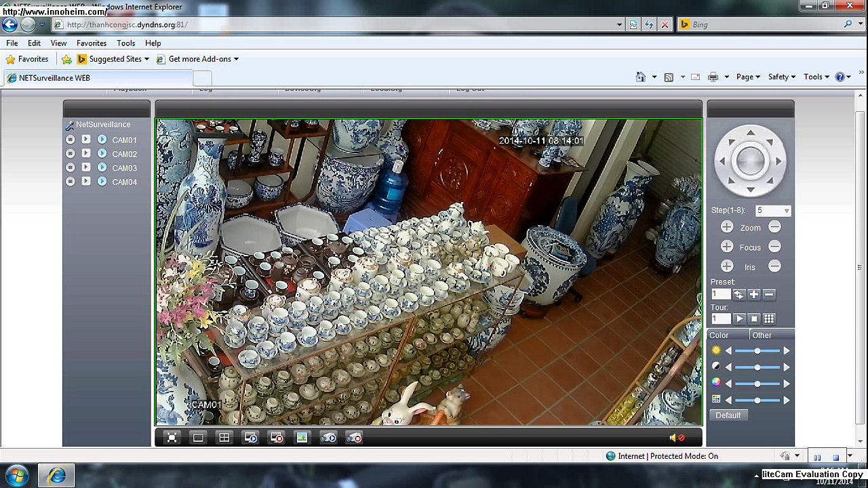Open Internet Explorer from the taskbar
This screenshot has height=488, width=868.
tap(56, 476)
